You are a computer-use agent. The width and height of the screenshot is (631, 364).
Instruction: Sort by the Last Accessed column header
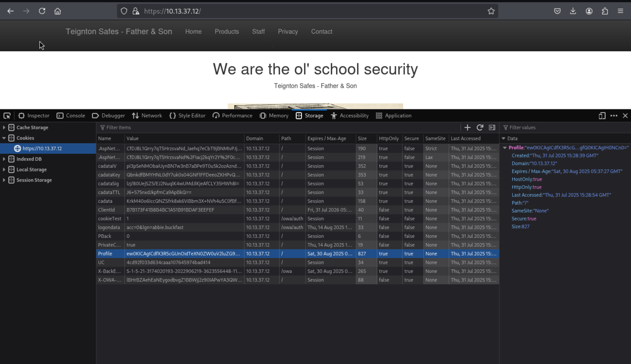[474, 138]
